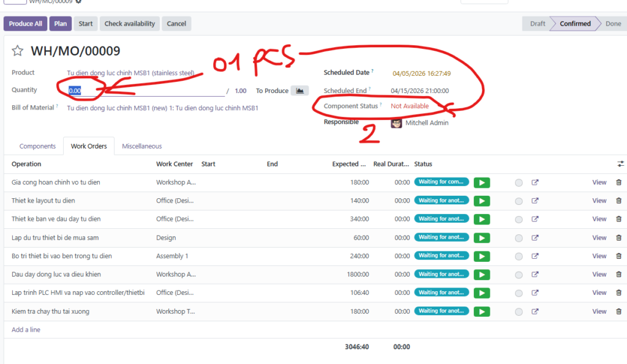This screenshot has height=364, width=627.
Task: Open the gear actions menu next to WH/MO/00009
Action: 78,2
